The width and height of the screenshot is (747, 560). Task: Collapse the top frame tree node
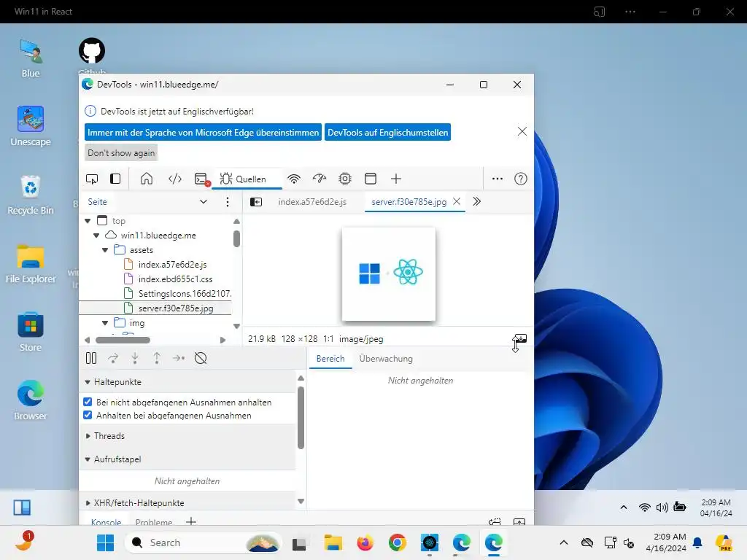point(88,221)
